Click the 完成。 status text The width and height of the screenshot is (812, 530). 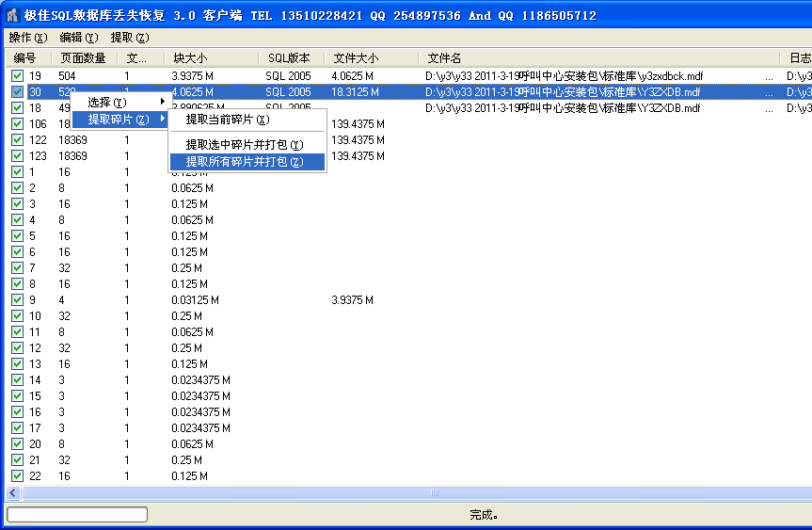click(x=484, y=514)
